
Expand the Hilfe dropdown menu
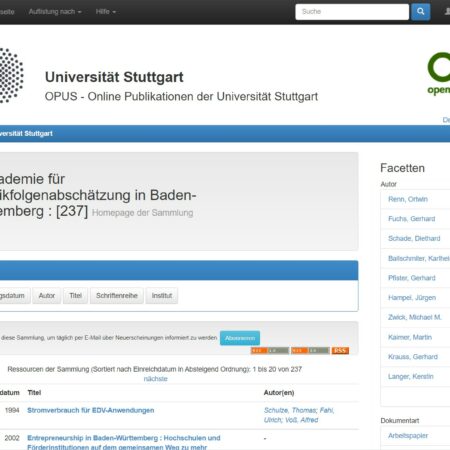click(105, 12)
